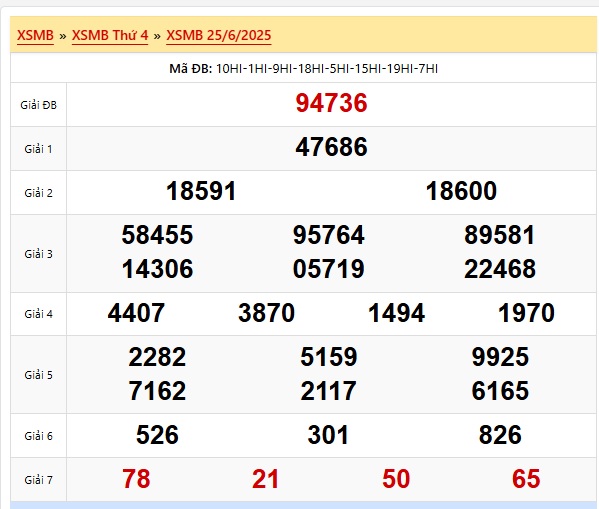Select the Giải 3 number 05719

[x=329, y=269]
